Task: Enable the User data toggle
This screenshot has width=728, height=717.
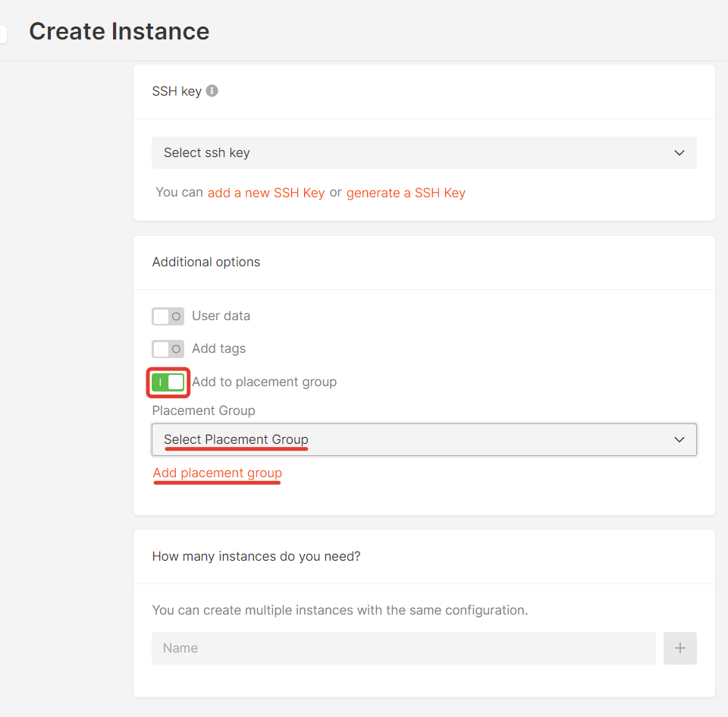Action: pyautogui.click(x=168, y=316)
